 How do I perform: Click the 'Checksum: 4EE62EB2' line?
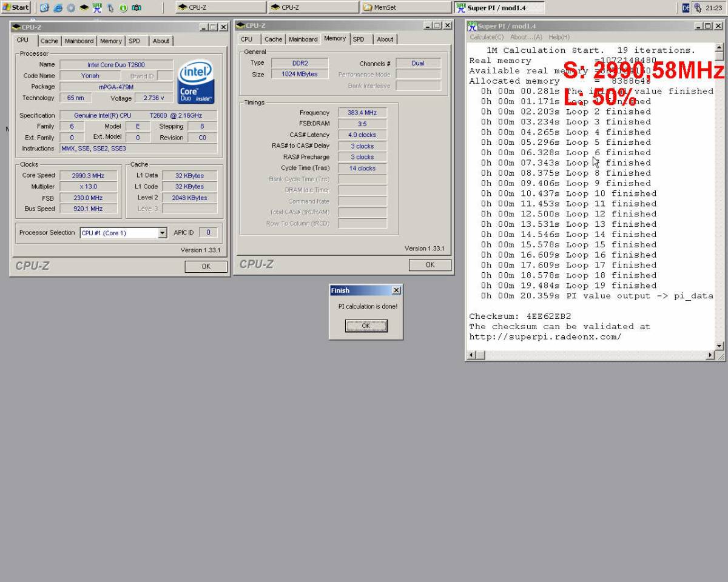[x=520, y=316]
